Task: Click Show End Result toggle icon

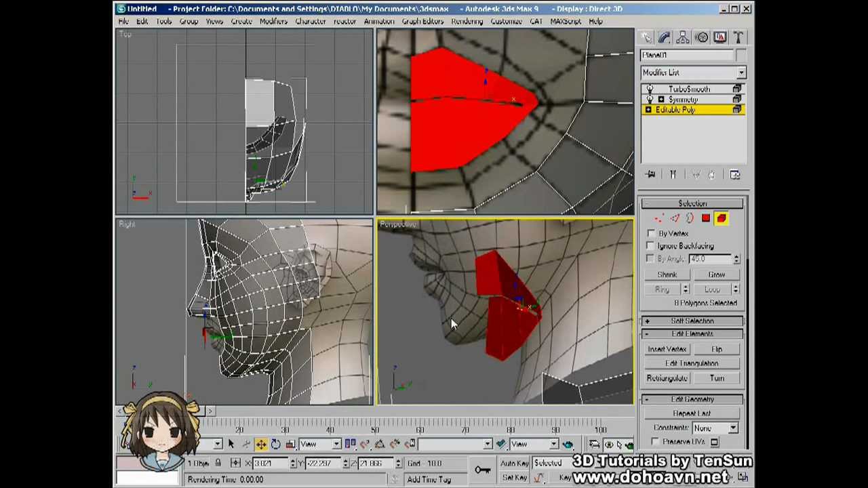Action: 673,175
